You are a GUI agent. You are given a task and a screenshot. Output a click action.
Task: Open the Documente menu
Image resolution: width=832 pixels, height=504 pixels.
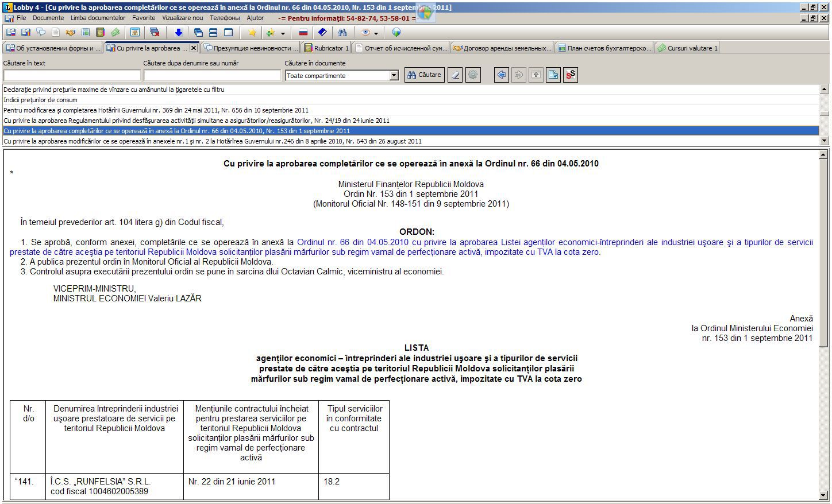click(x=48, y=18)
